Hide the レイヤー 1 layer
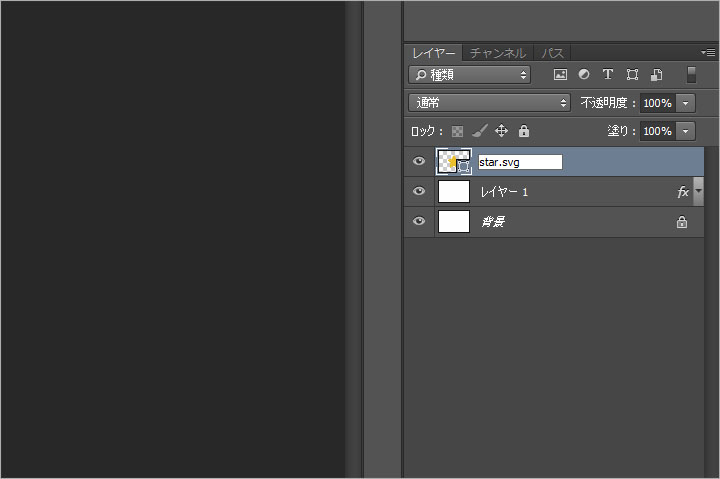Screen dimensions: 720x479 coord(418,191)
